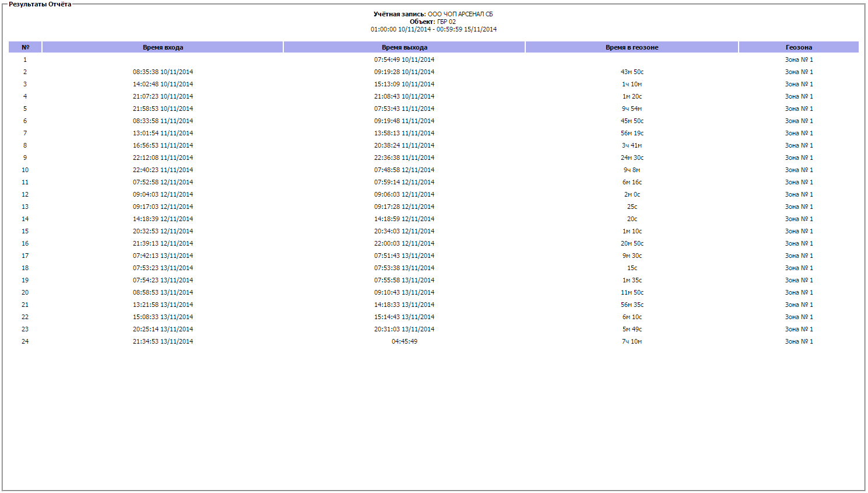Select row number 12 cell
The image size is (868, 493).
(25, 194)
